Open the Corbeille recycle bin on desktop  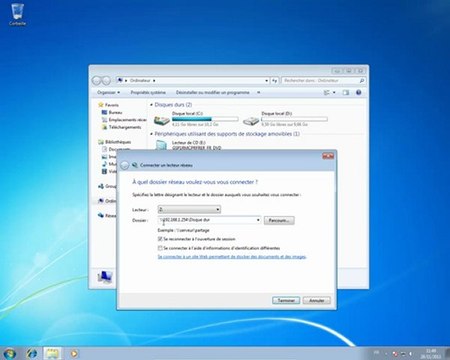pyautogui.click(x=17, y=14)
